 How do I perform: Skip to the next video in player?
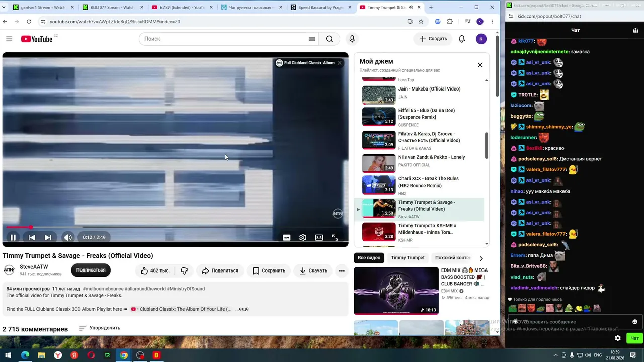point(48,238)
